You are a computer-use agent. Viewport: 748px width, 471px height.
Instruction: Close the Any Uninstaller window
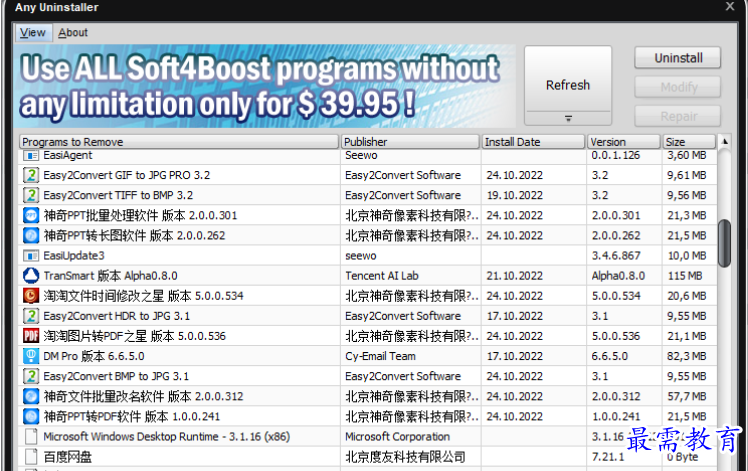click(x=730, y=6)
